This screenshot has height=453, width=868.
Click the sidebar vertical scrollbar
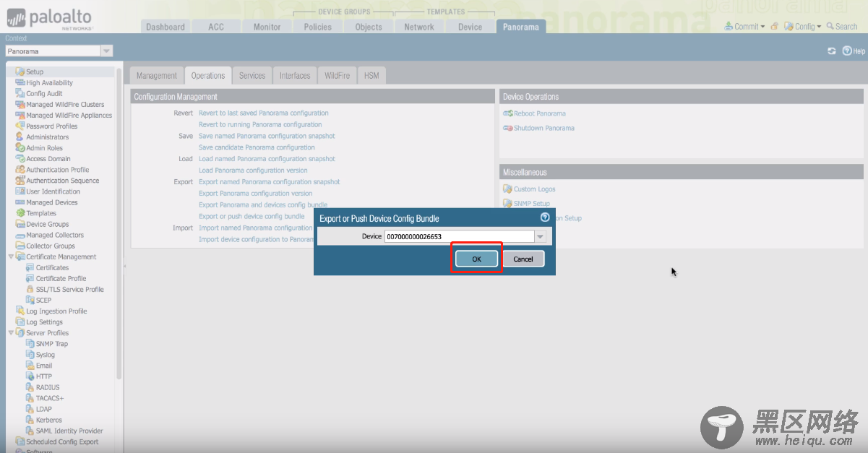[119, 224]
